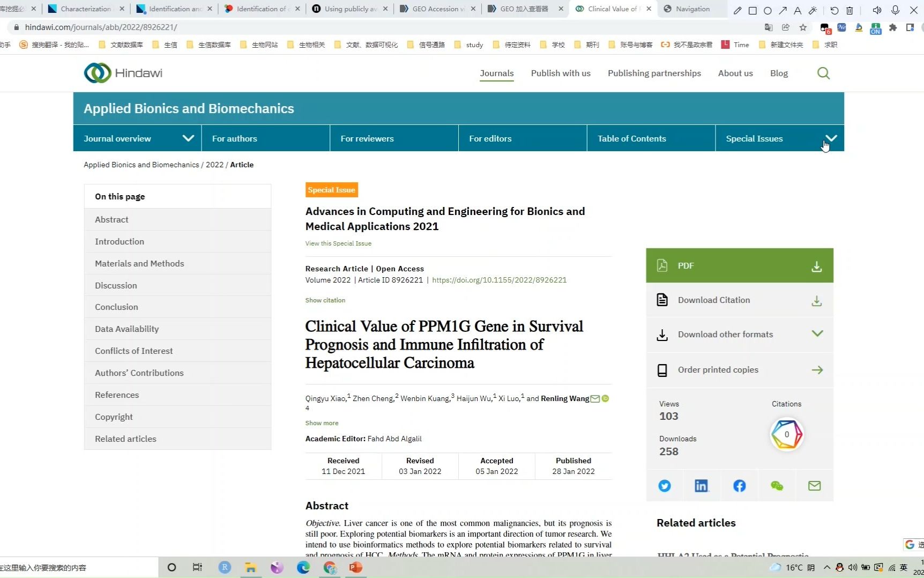Toggle the green ON browser extension

pos(876,28)
